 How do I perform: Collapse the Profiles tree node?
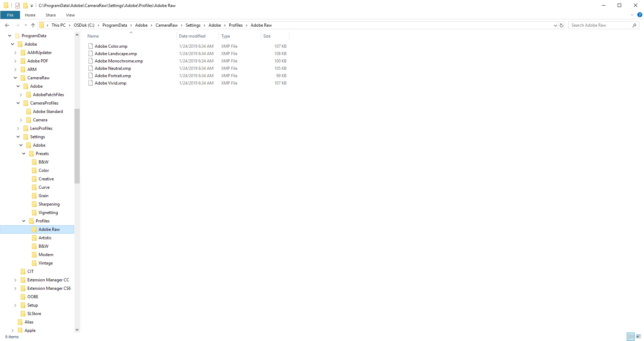24,221
